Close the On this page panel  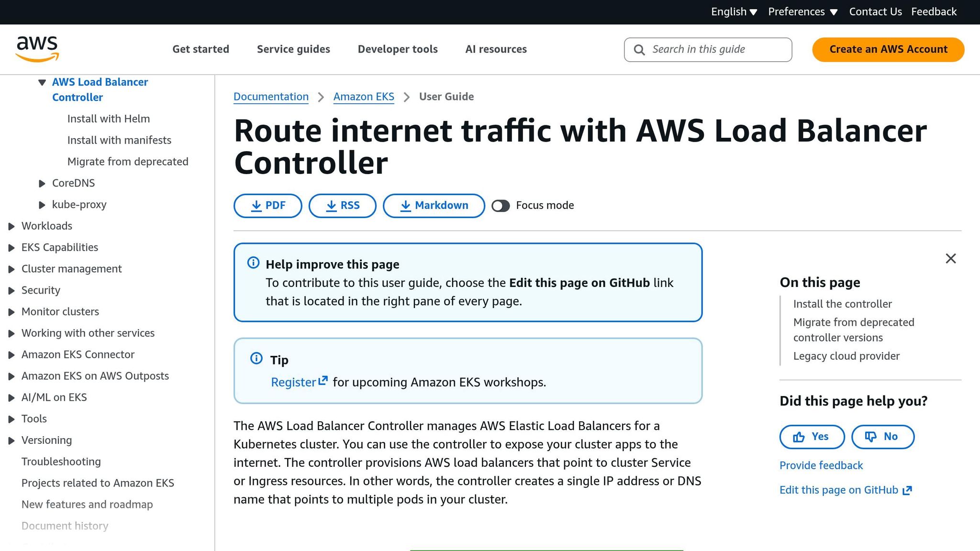point(951,259)
